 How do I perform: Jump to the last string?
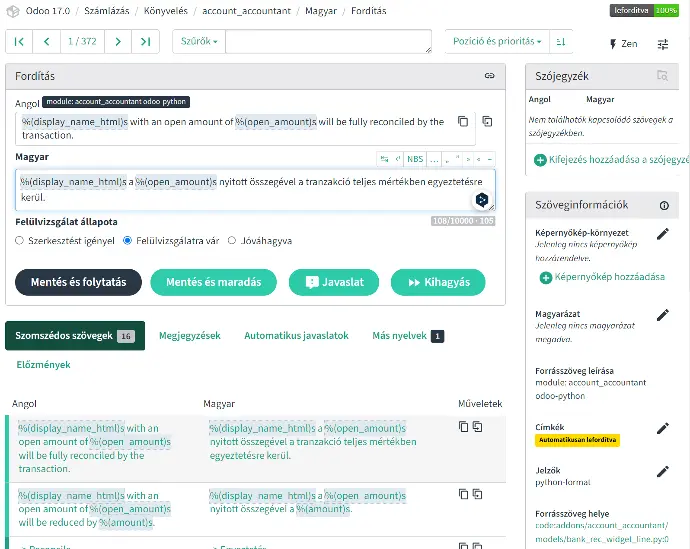click(x=146, y=42)
